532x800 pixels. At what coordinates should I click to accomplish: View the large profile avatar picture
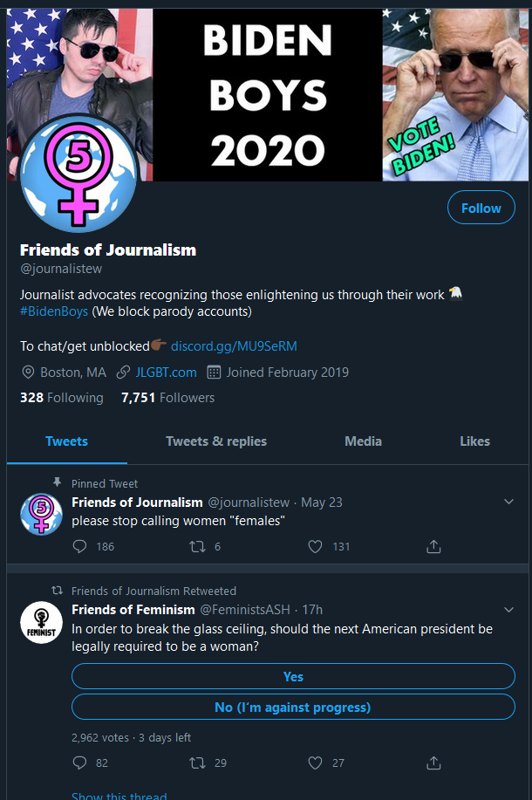tap(78, 174)
